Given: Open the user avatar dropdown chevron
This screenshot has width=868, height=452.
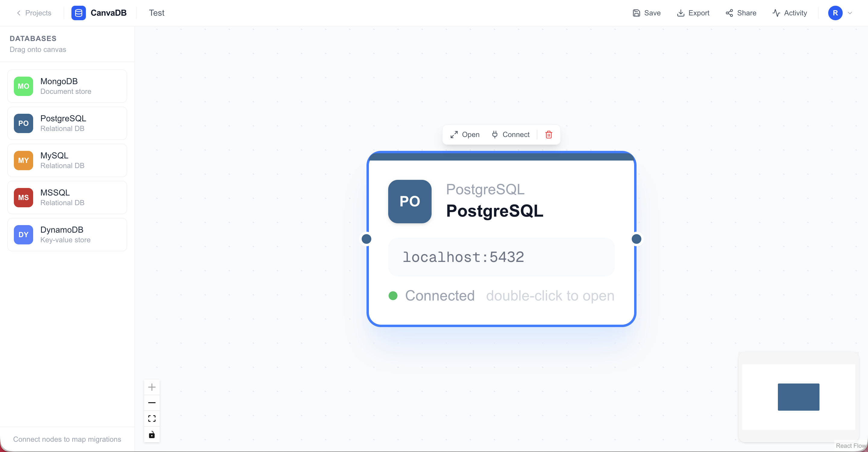Looking at the screenshot, I should click(850, 13).
